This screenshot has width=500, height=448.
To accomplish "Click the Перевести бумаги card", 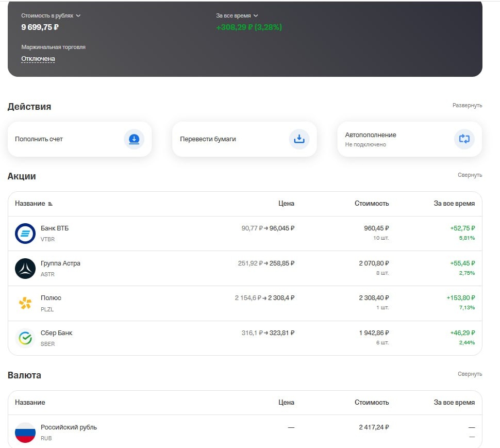I will coord(244,139).
